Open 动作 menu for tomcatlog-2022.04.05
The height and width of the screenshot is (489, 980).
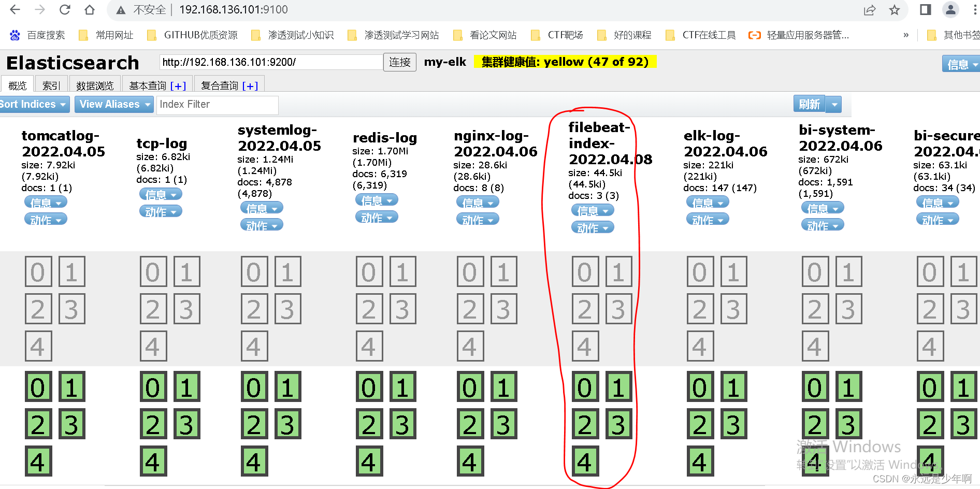pyautogui.click(x=46, y=220)
